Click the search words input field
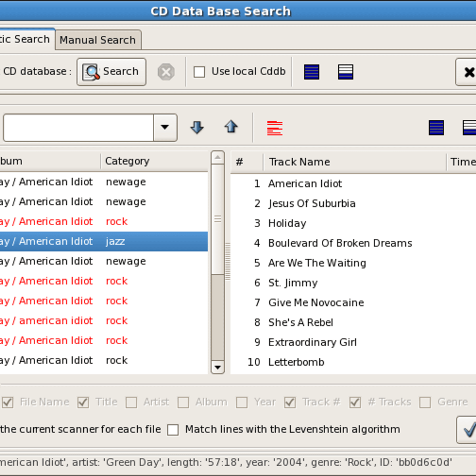This screenshot has width=476, height=476. coord(78,128)
